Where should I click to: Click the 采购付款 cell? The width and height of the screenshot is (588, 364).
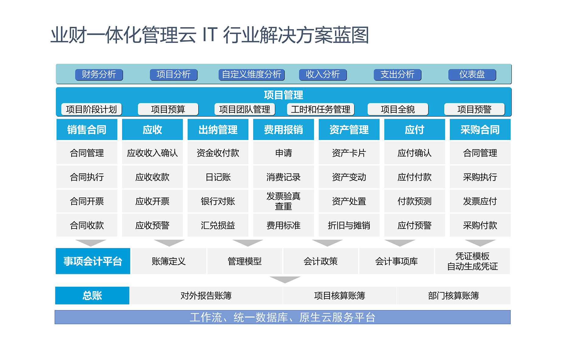[x=480, y=225]
